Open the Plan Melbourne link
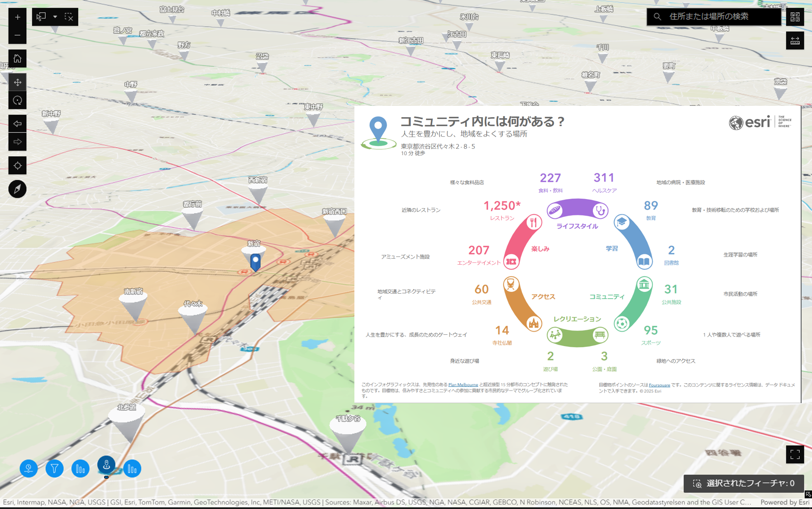Screen dimensions: 812x509 pos(462,385)
